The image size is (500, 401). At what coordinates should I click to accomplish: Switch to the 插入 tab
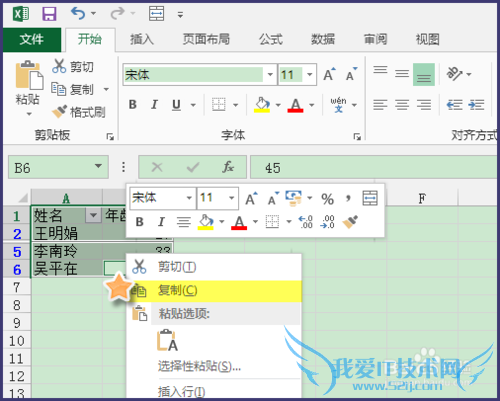pos(142,39)
